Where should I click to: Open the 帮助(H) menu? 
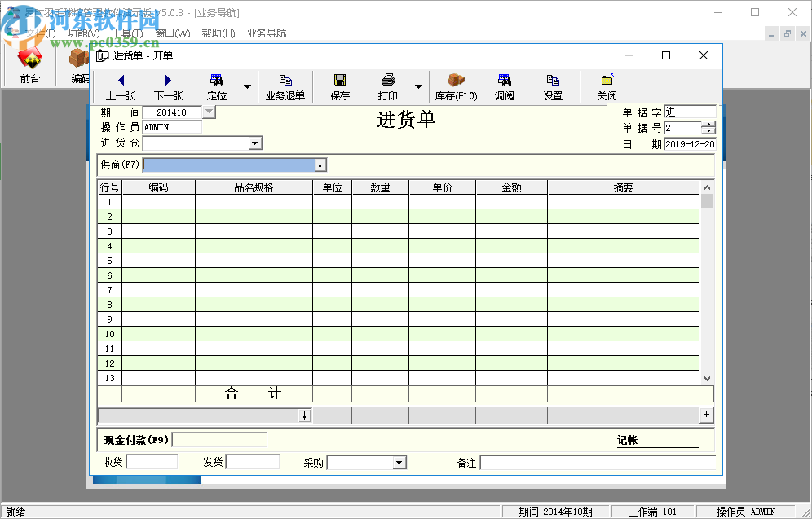(x=218, y=33)
